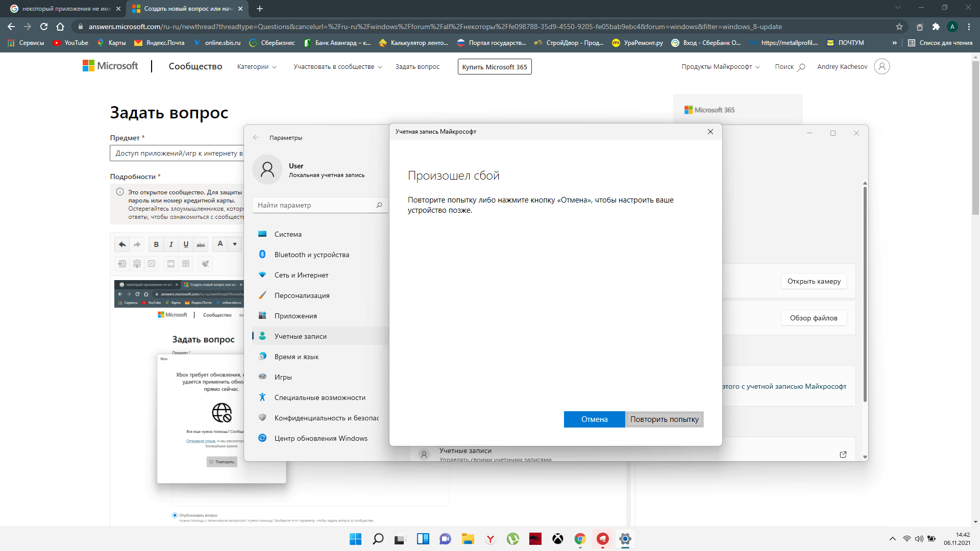Reload the page in Chrome

pyautogui.click(x=44, y=27)
